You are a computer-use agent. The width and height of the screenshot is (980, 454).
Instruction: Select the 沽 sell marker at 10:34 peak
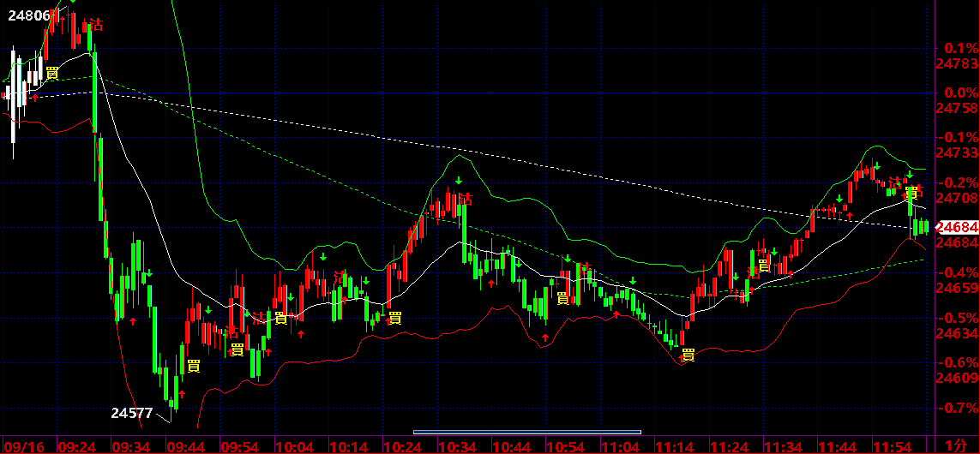pos(466,200)
